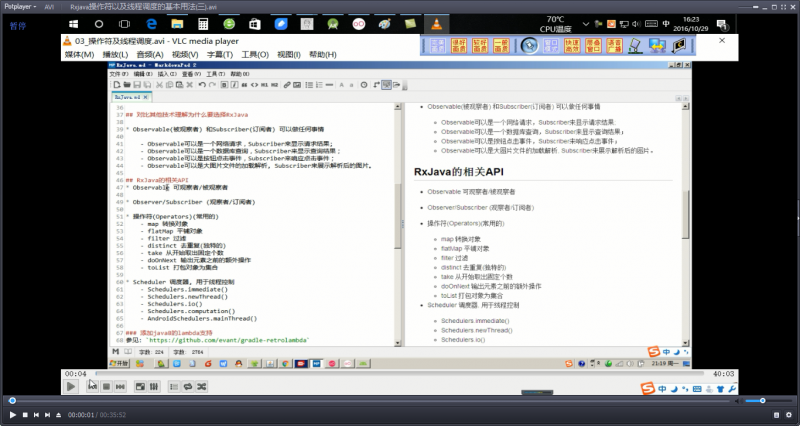The width and height of the screenshot is (800, 426).
Task: Expand the VLC 视频(V) menu
Action: [185, 54]
